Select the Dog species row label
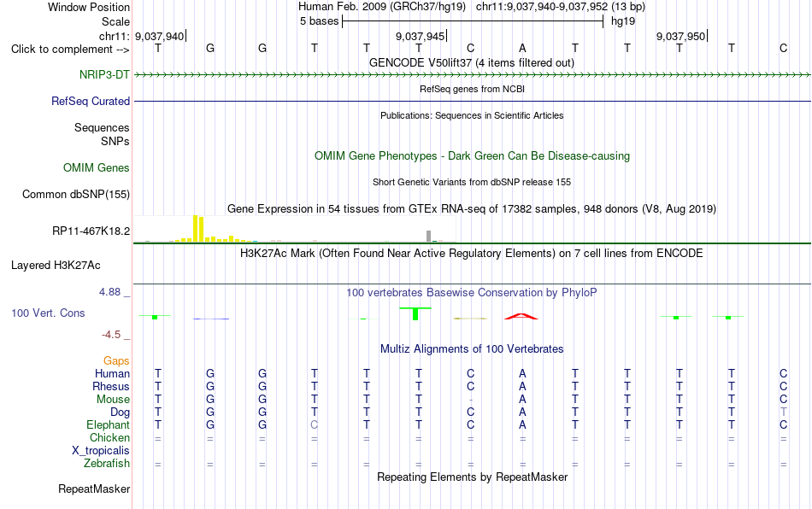The width and height of the screenshot is (812, 509). tap(120, 412)
